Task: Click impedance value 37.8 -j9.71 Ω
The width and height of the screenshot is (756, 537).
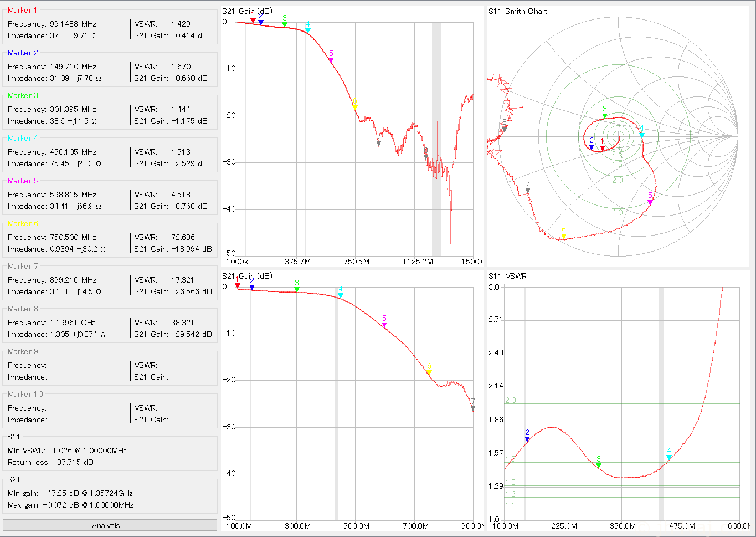Action: (74, 35)
